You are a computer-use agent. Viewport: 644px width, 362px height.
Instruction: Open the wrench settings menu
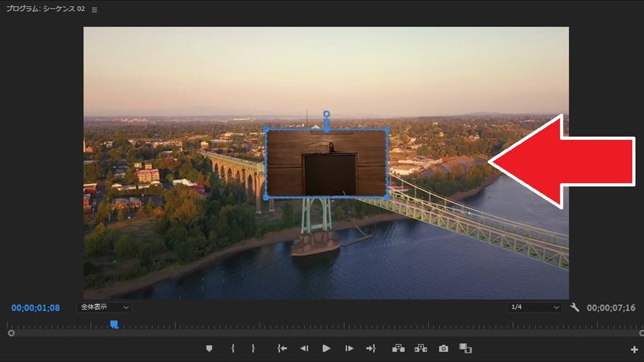[x=574, y=307]
